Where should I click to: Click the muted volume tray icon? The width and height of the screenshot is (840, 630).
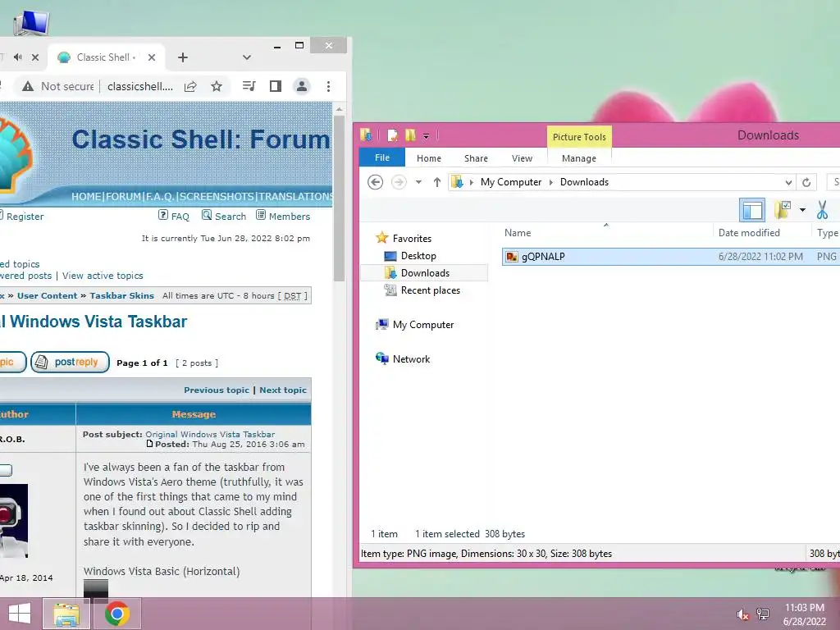(742, 614)
